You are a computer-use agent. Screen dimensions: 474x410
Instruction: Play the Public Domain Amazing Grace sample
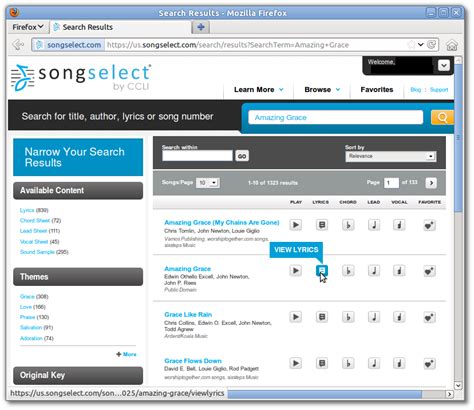tap(296, 271)
